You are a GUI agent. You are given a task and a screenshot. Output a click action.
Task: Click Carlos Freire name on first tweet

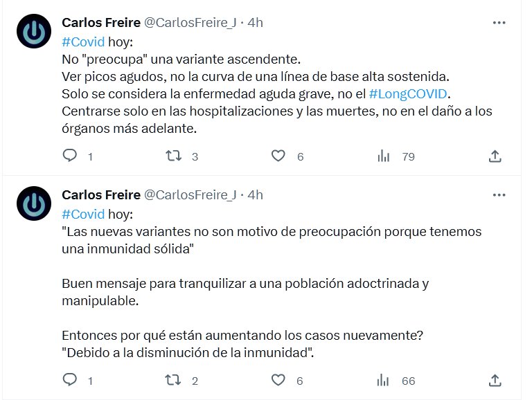coord(100,23)
